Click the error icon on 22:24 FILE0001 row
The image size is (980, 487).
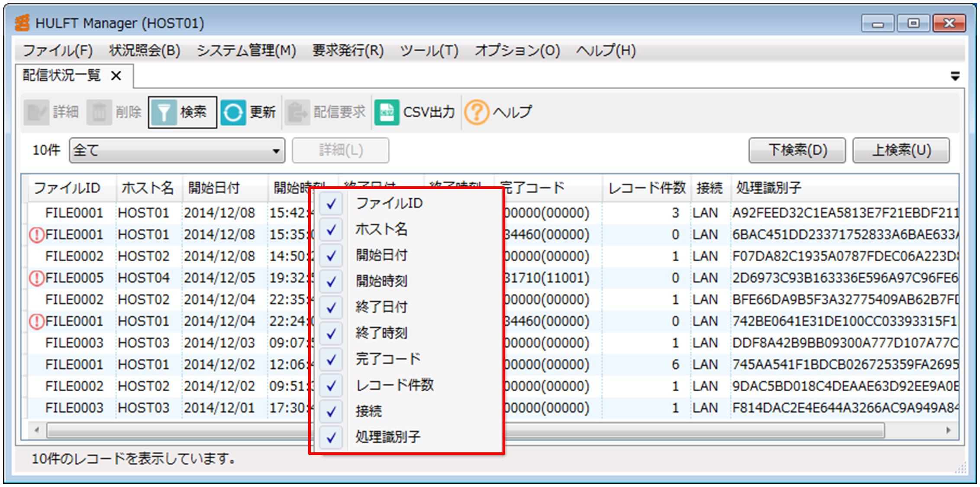click(37, 321)
